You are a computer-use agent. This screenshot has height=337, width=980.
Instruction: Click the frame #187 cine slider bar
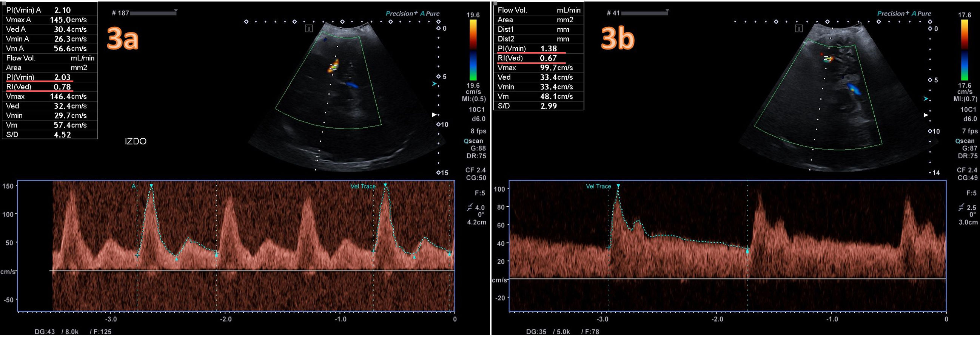(152, 13)
